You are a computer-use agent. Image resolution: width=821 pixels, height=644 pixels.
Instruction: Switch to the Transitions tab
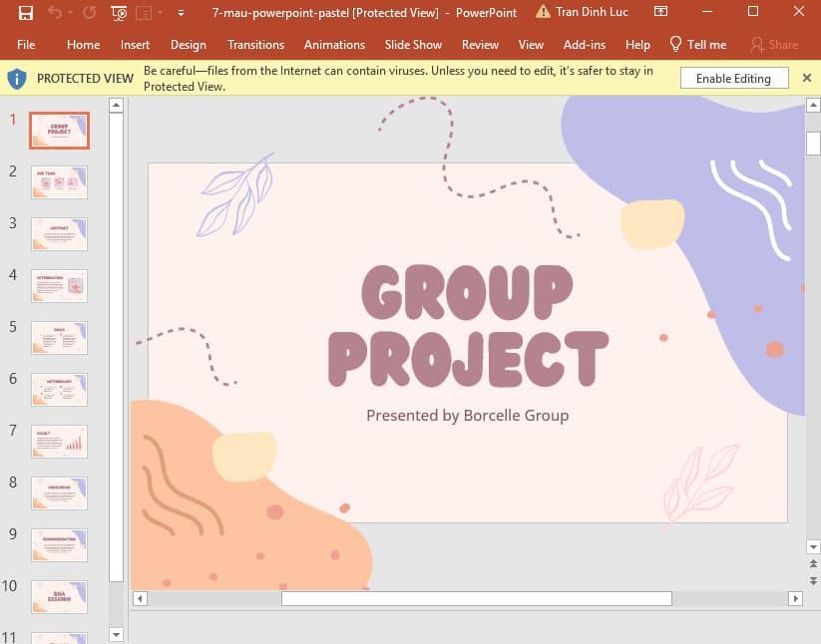pos(255,45)
